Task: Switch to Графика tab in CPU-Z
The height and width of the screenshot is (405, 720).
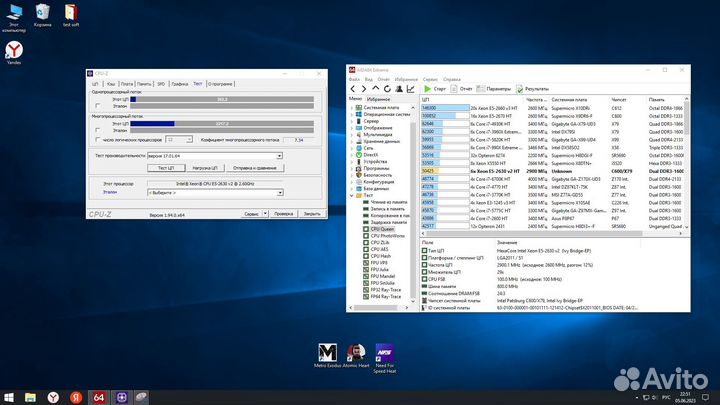Action: tap(180, 84)
